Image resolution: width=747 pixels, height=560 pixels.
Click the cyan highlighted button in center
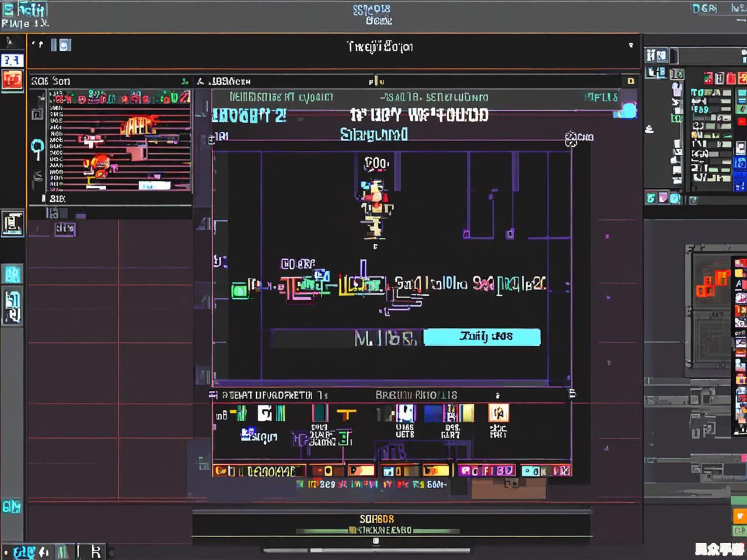(x=481, y=337)
